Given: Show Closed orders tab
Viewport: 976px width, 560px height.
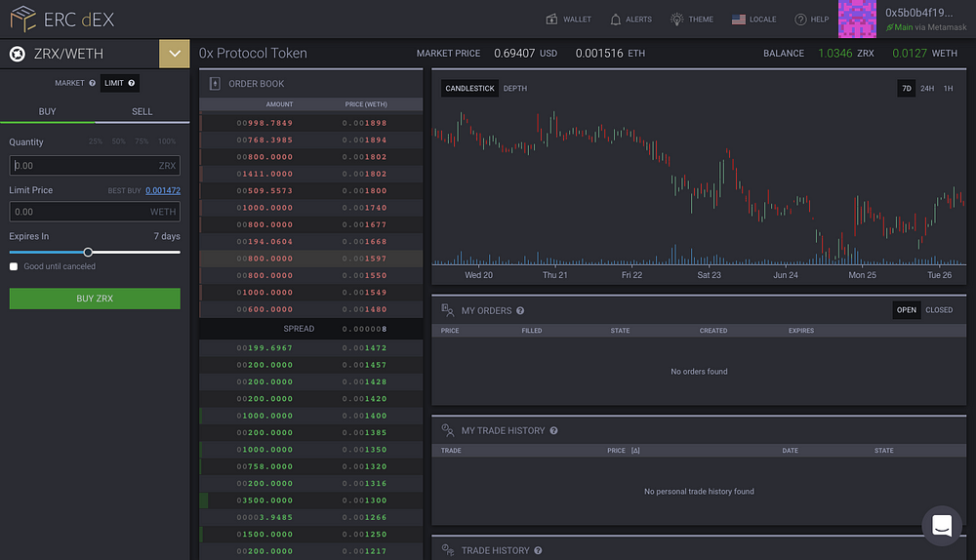Looking at the screenshot, I should (939, 310).
